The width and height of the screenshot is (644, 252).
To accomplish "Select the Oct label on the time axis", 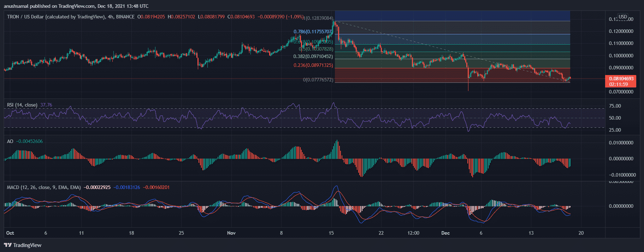I will click(x=10, y=233).
